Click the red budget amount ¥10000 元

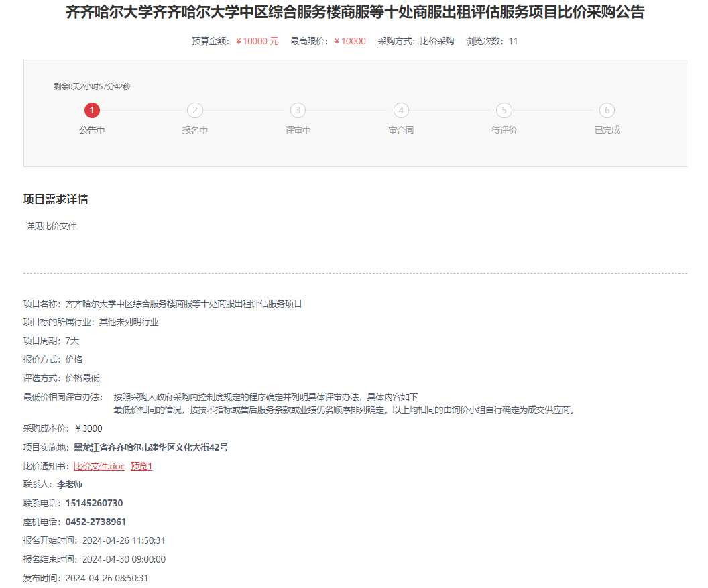[x=257, y=41]
